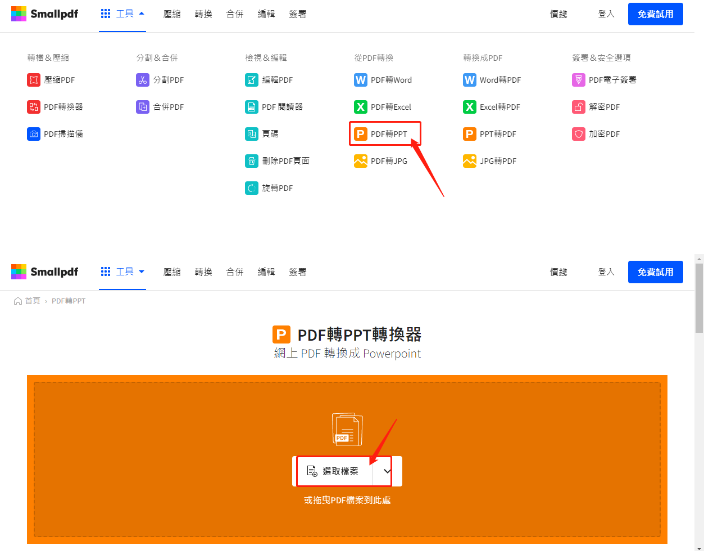The image size is (708, 551).
Task: Click the PDF轉PPT breadcrumb entry
Action: pyautogui.click(x=68, y=301)
